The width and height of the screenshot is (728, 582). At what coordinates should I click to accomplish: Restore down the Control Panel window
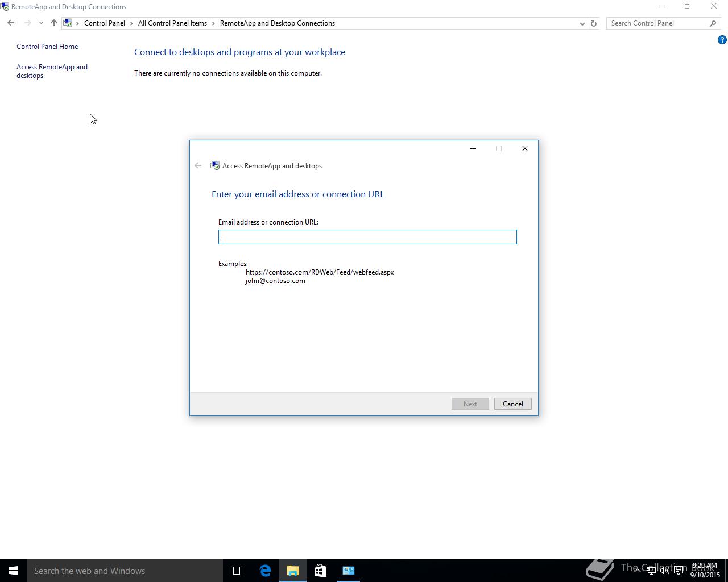(688, 6)
